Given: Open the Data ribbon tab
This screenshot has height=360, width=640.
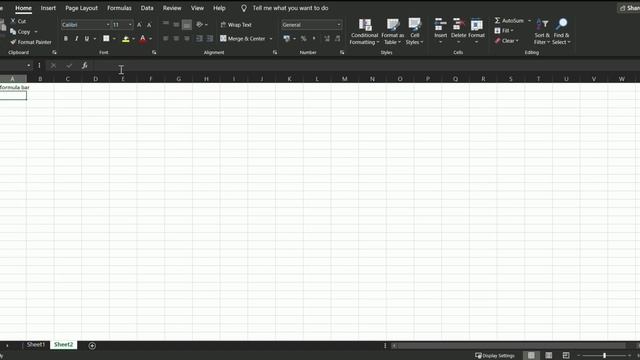Looking at the screenshot, I should point(147,8).
